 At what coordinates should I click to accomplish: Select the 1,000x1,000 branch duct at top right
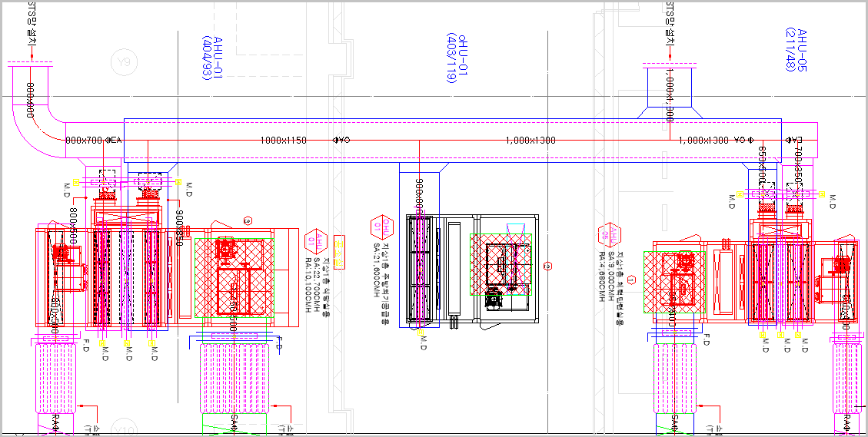click(669, 92)
